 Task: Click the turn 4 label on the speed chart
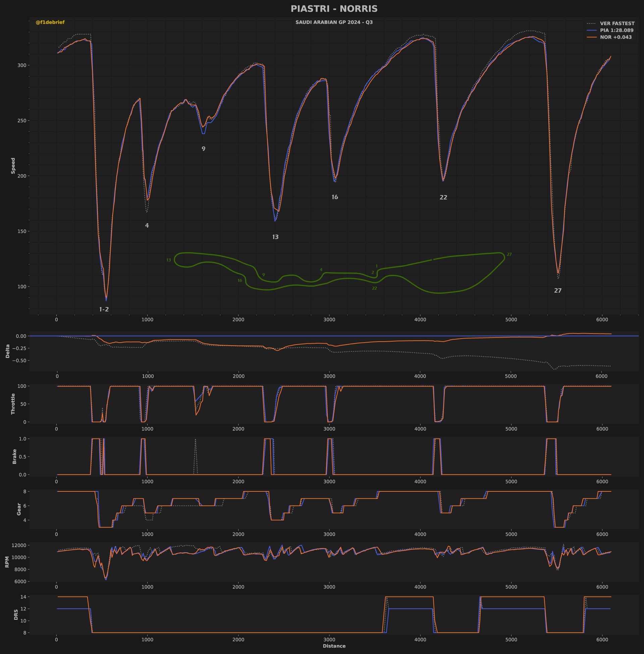(x=147, y=226)
